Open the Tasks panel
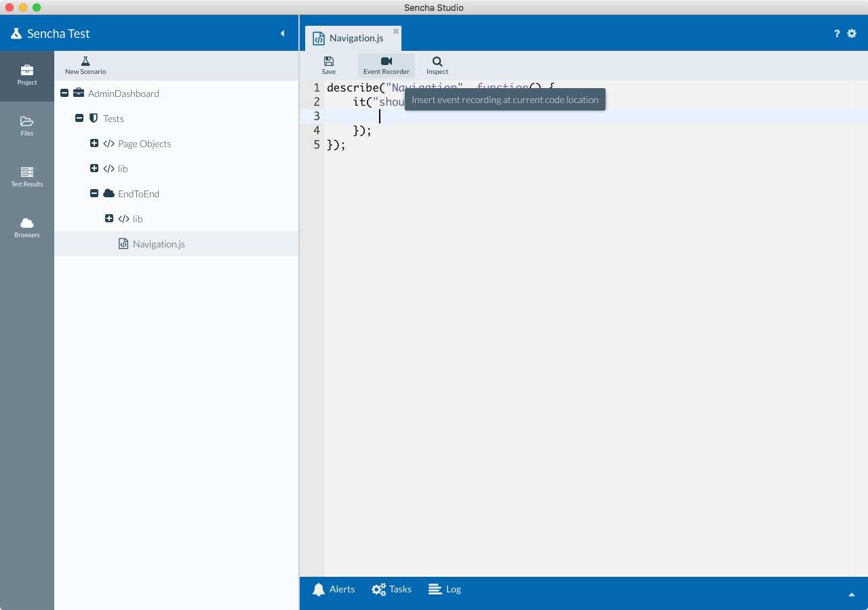 click(392, 590)
